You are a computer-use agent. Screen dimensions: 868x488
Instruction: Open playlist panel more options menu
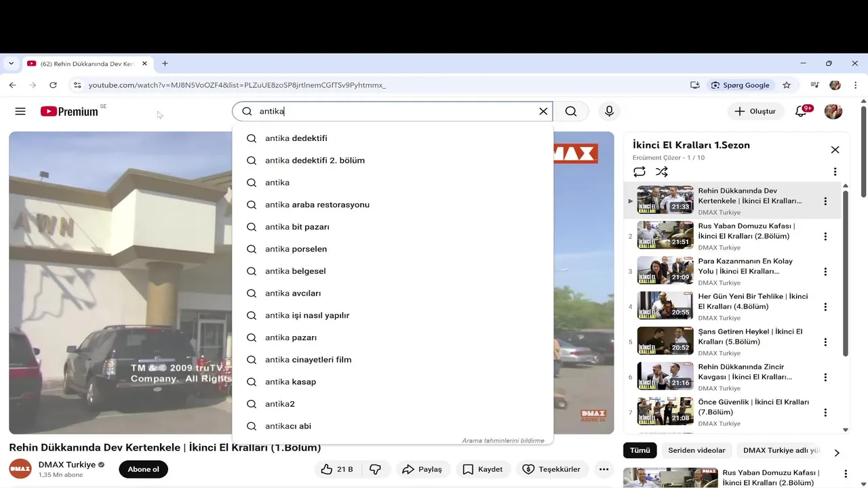coord(835,171)
